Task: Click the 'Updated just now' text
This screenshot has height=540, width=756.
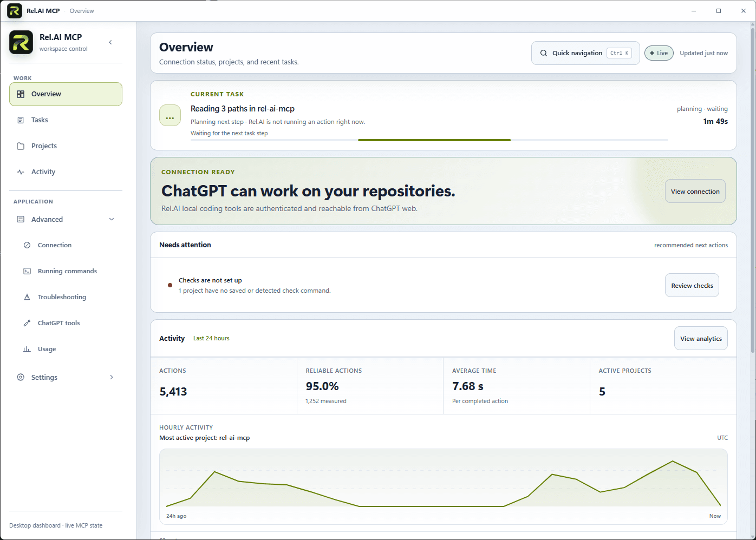Action: click(x=703, y=53)
